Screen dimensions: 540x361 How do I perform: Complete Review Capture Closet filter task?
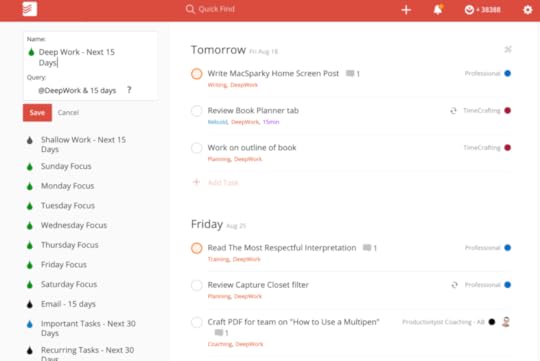(196, 285)
